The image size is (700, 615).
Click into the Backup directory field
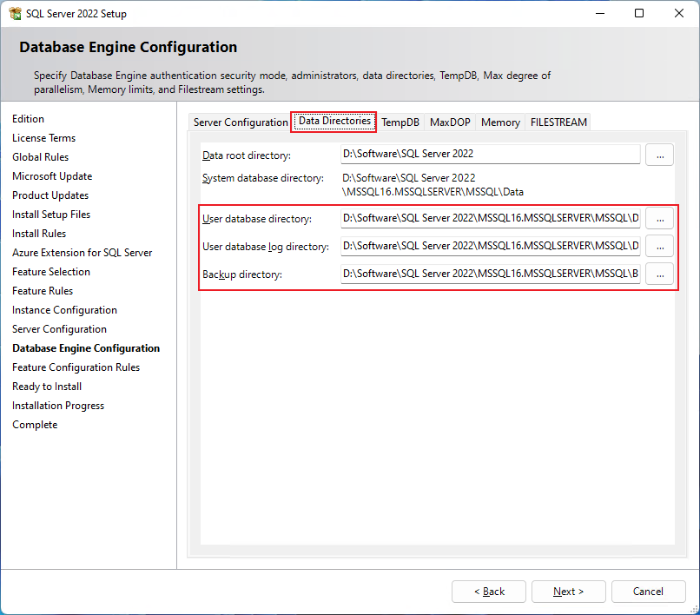point(490,274)
